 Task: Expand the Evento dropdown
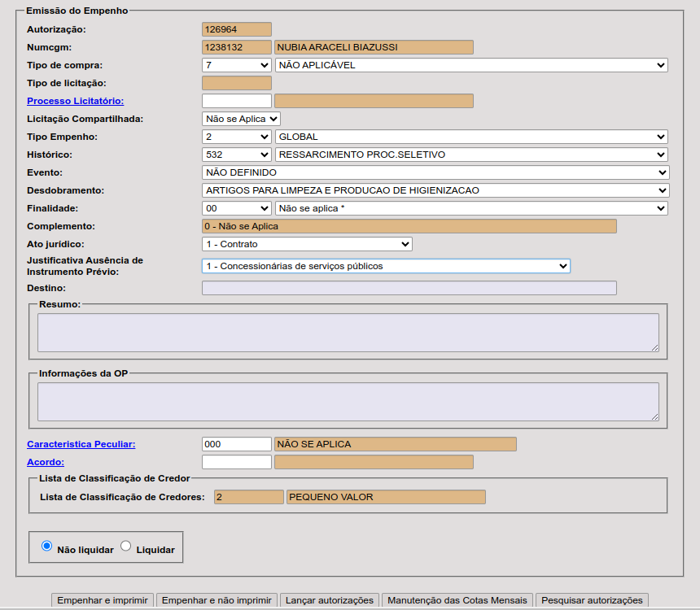click(435, 172)
